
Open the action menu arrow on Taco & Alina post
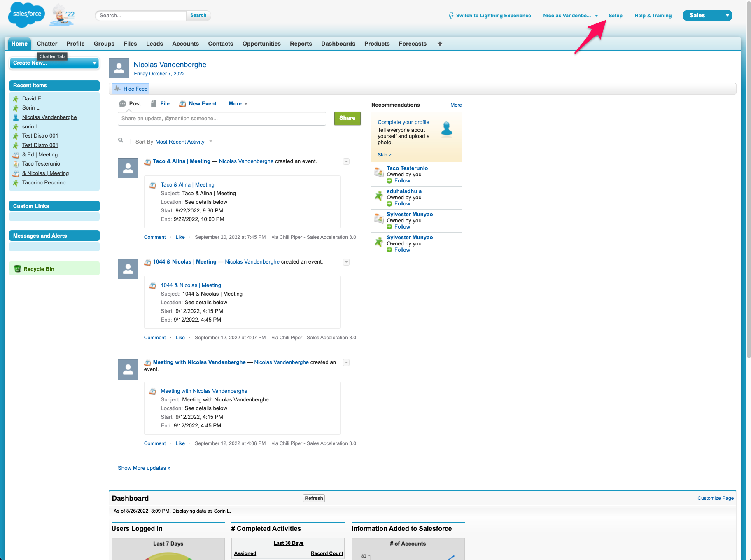(x=346, y=161)
